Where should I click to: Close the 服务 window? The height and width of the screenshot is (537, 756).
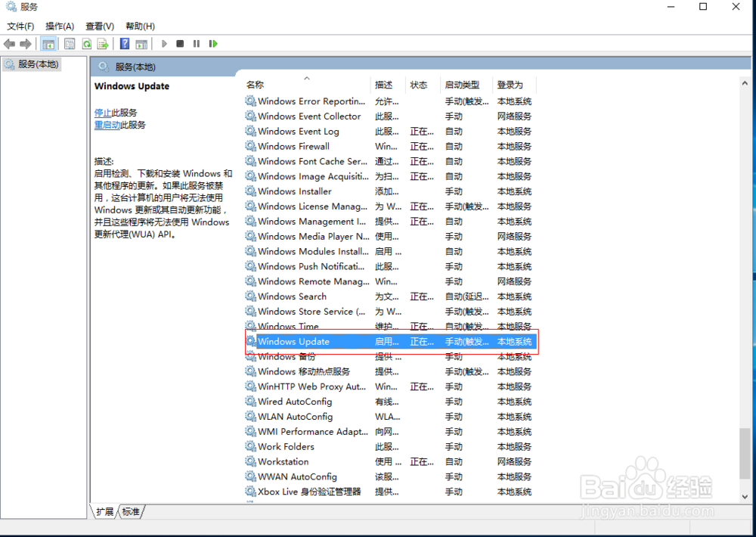(x=736, y=7)
